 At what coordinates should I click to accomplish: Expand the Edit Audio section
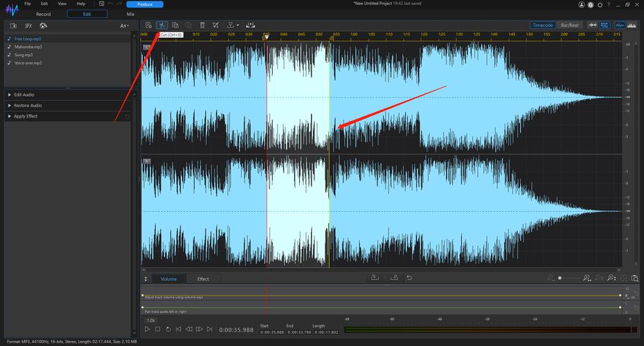[x=24, y=94]
